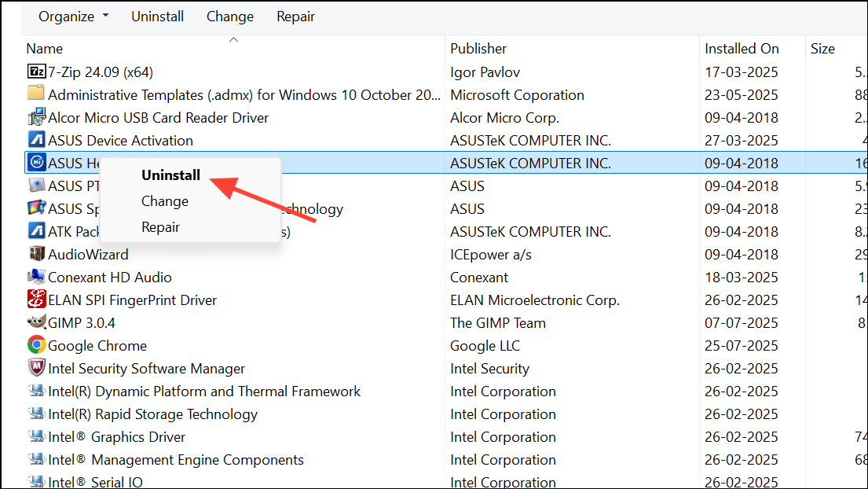
Task: Click the 7-Zip program icon
Action: (36, 72)
